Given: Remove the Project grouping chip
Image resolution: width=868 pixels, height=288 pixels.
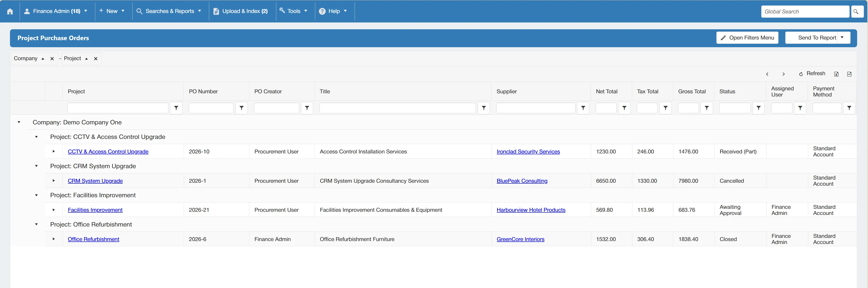Looking at the screenshot, I should [96, 59].
